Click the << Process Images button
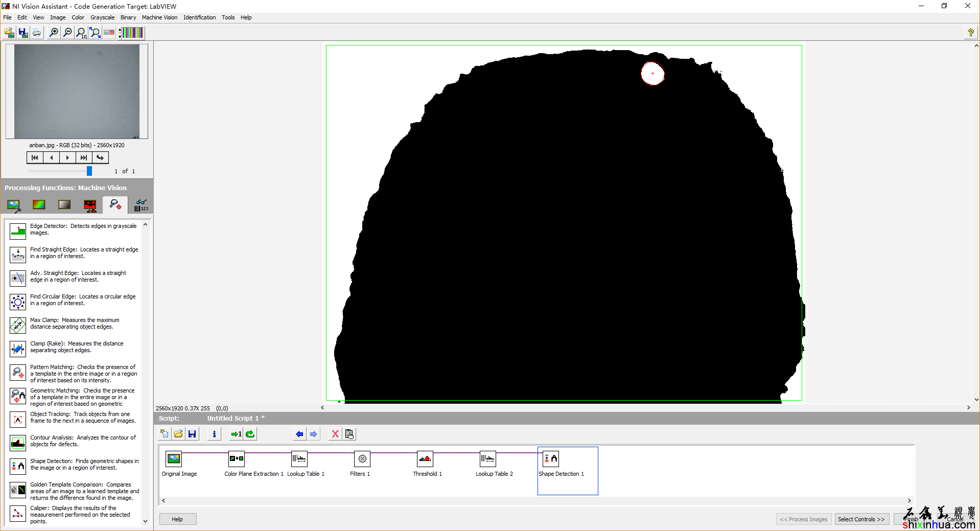980x531 pixels. (x=804, y=519)
